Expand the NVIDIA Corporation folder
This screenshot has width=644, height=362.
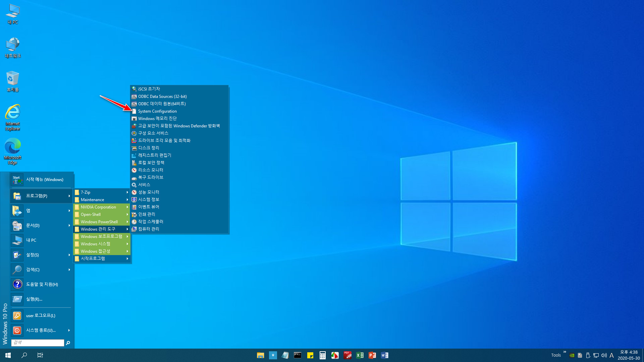click(102, 207)
